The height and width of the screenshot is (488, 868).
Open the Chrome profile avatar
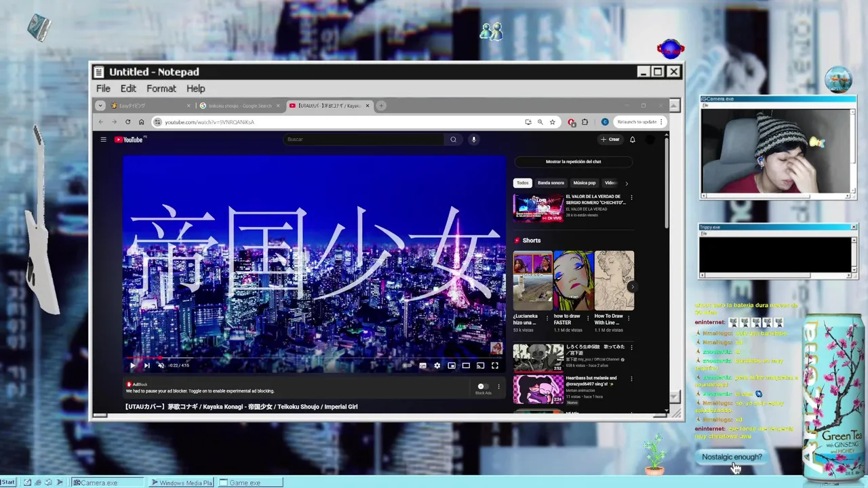tap(605, 122)
